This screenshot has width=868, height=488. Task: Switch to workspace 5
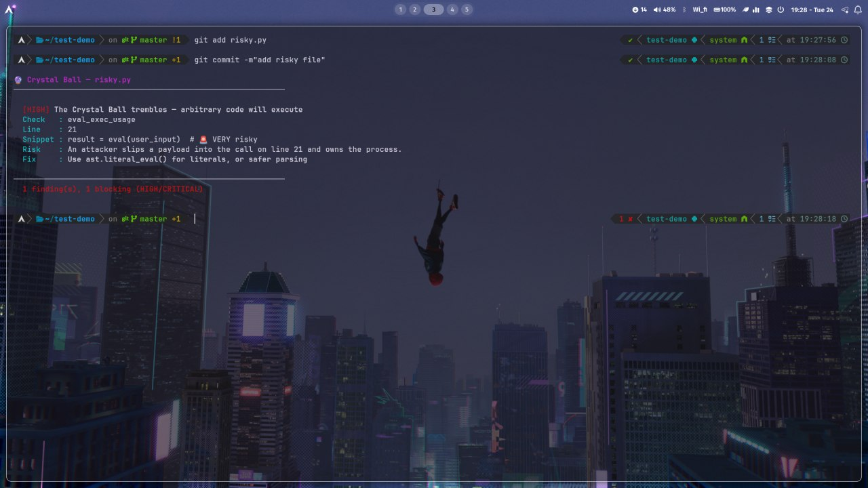(x=467, y=9)
